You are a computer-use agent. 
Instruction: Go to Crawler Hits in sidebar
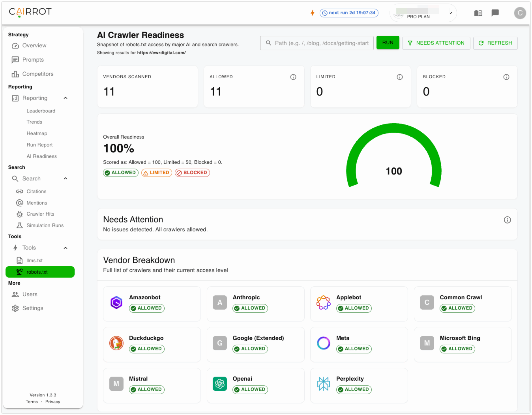(40, 214)
